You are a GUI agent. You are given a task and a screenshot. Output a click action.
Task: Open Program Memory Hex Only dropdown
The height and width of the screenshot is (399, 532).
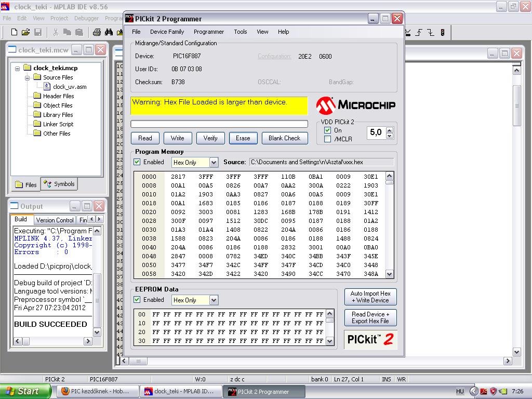pos(214,162)
